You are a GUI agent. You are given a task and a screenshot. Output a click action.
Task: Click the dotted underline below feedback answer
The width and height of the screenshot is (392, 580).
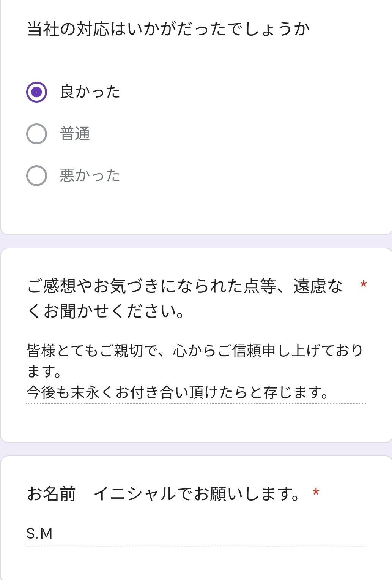[x=196, y=403]
